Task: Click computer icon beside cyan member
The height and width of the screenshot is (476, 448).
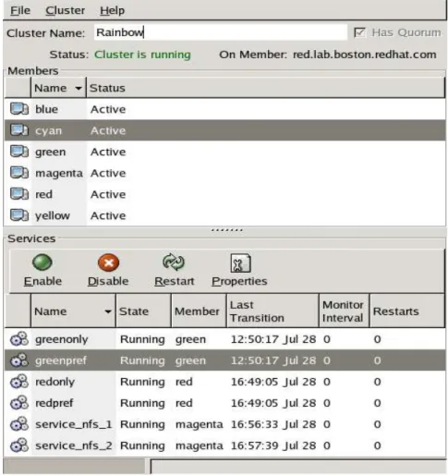Action: pyautogui.click(x=19, y=130)
